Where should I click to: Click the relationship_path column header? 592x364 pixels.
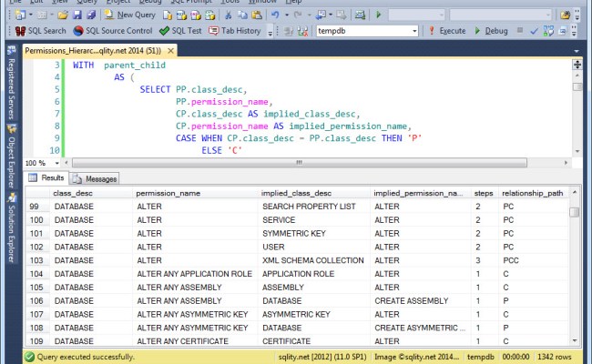tap(533, 193)
